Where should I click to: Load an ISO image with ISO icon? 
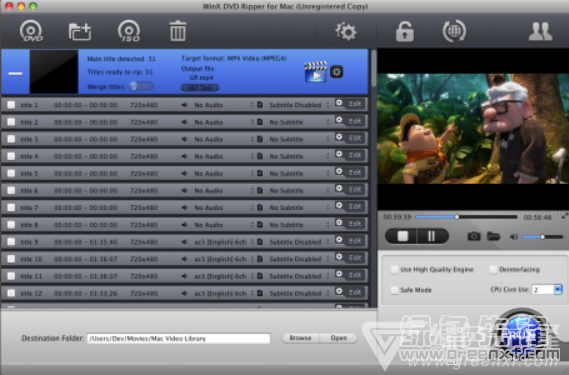click(129, 31)
